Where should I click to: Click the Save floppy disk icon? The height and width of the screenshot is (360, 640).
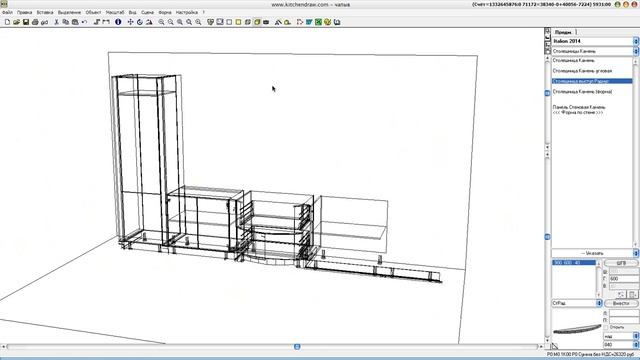click(x=26, y=22)
